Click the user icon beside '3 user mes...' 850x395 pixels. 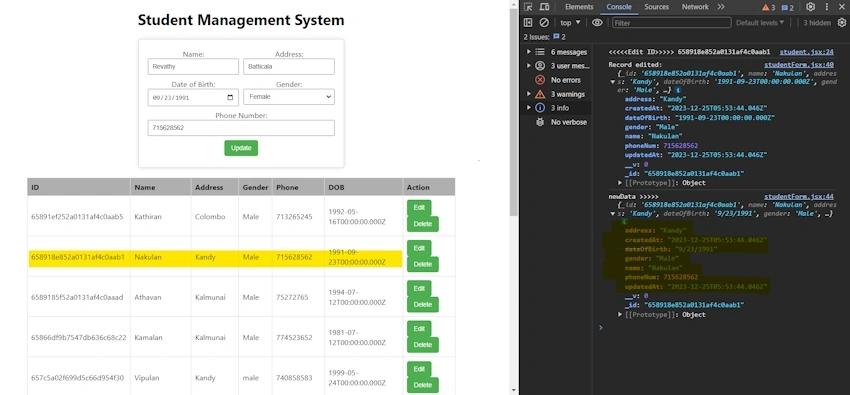point(540,66)
